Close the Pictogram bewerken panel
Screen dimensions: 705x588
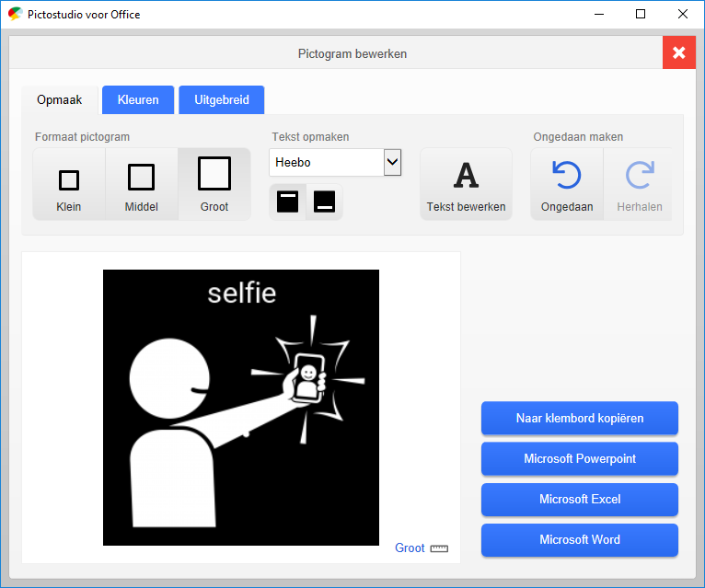pyautogui.click(x=679, y=52)
